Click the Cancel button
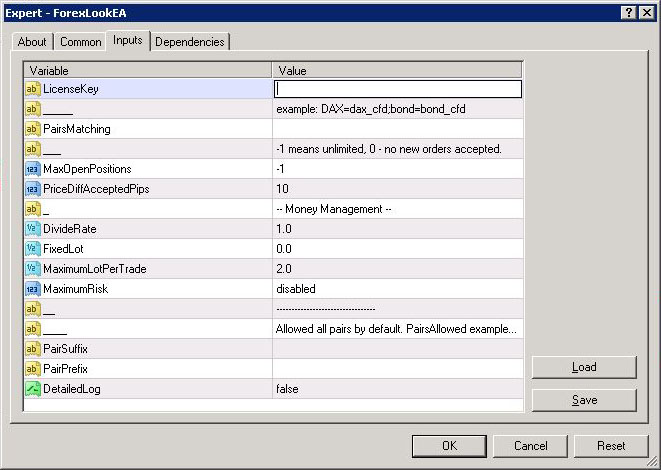 click(530, 446)
